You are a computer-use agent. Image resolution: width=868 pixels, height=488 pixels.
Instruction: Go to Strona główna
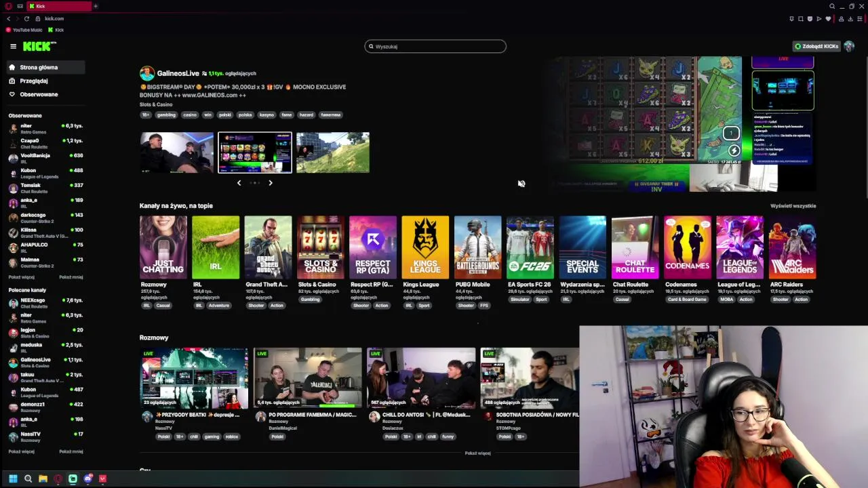45,67
